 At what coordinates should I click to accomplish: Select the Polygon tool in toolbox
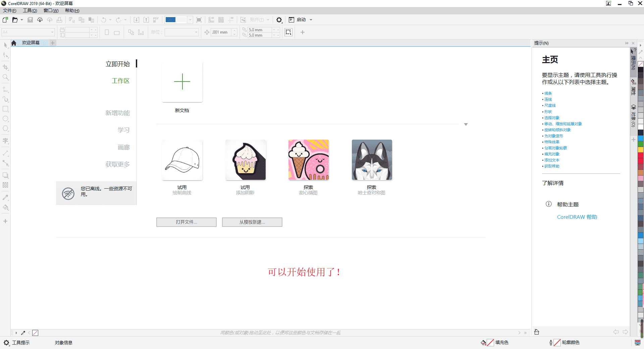(5, 129)
